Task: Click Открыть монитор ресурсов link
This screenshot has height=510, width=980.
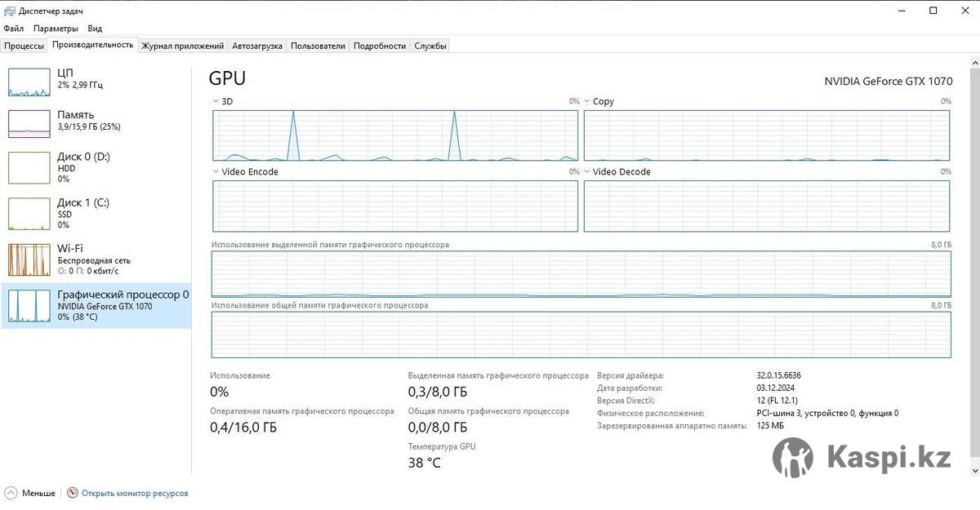Action: (135, 494)
